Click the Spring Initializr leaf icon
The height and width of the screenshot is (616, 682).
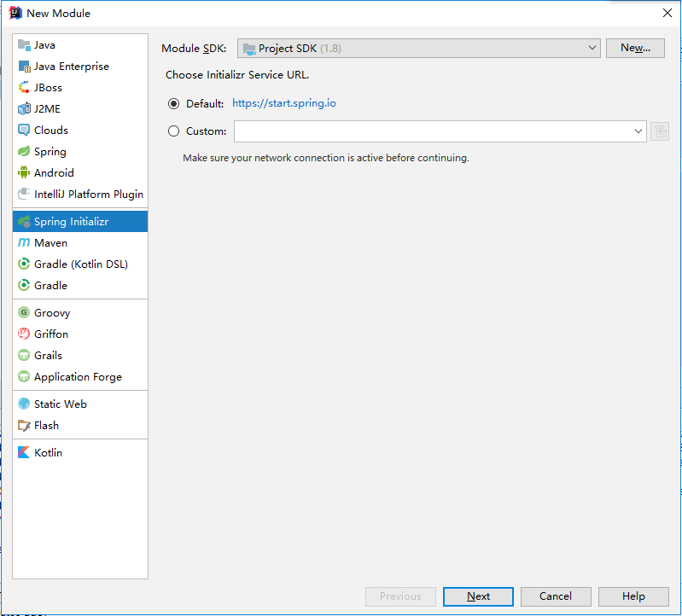click(24, 221)
